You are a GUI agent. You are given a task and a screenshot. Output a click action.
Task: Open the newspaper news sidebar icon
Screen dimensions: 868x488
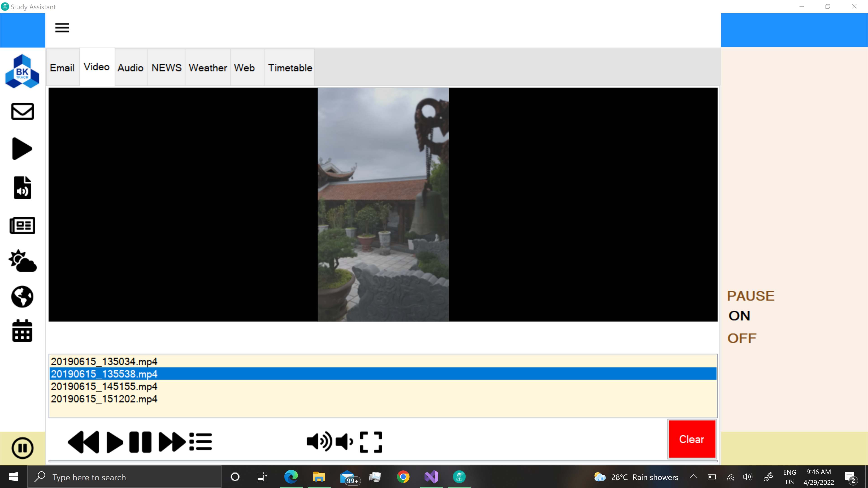(x=22, y=225)
